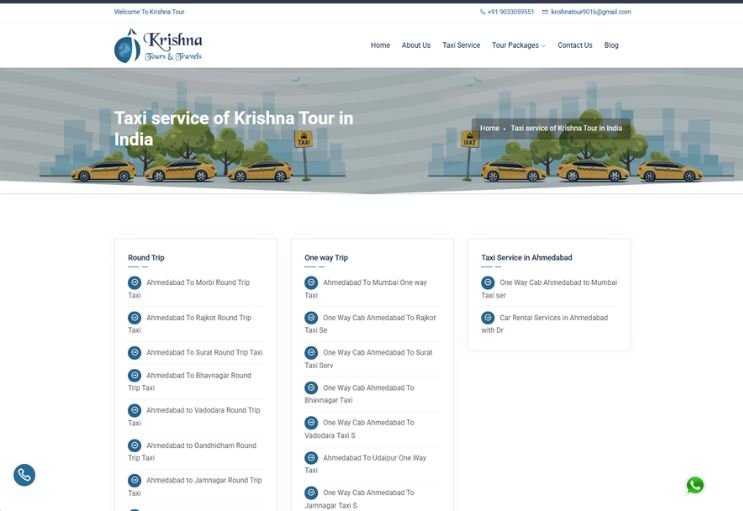Open One Way Cab Ahmedabad To Surat link
This screenshot has width=743, height=511.
coord(369,359)
